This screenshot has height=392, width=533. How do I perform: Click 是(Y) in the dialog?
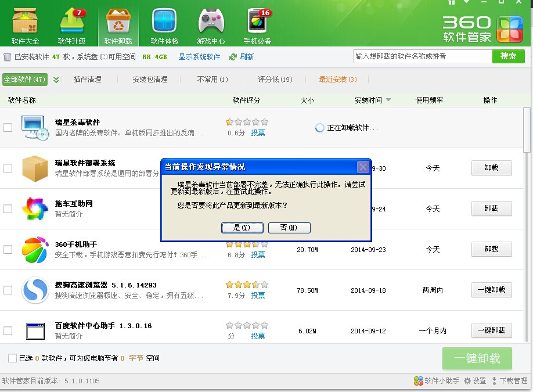pos(242,228)
